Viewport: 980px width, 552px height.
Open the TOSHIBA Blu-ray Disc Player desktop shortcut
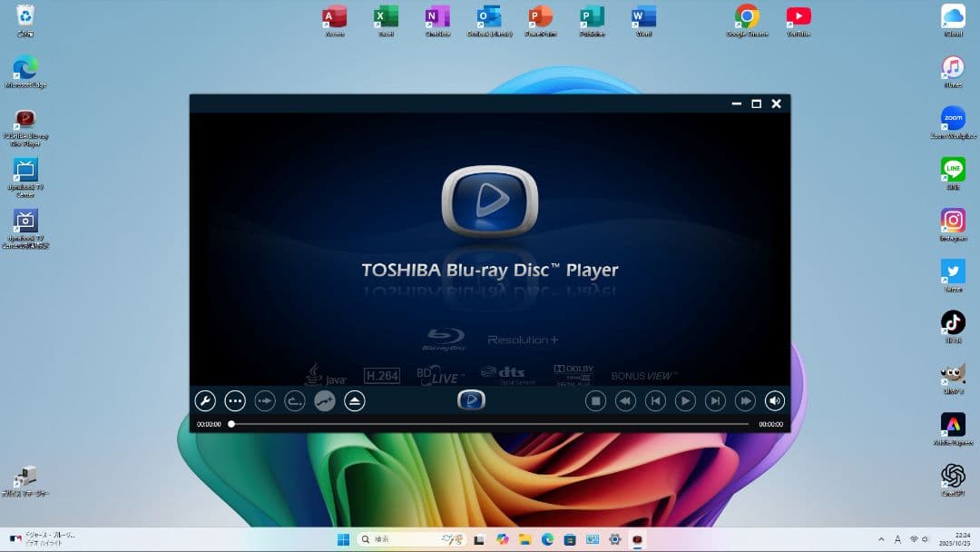click(24, 123)
